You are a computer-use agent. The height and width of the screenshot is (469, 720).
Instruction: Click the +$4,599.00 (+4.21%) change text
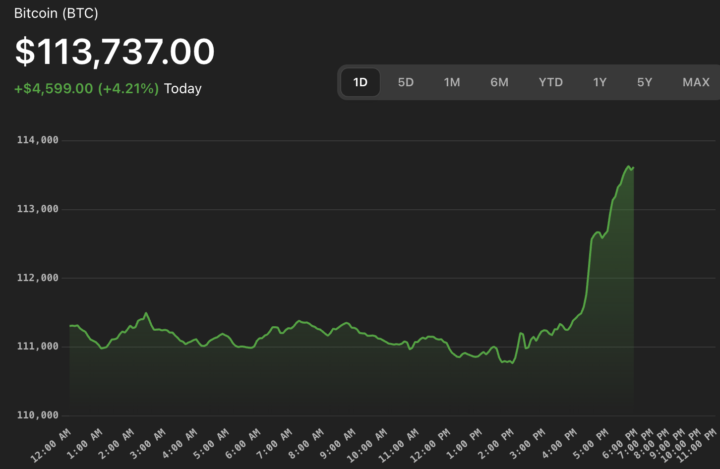coord(86,88)
